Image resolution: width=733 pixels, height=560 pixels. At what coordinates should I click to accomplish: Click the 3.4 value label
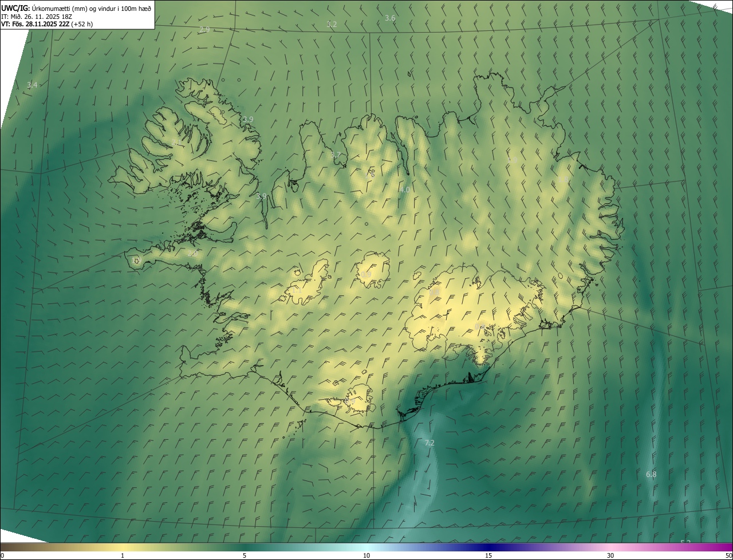[32, 85]
